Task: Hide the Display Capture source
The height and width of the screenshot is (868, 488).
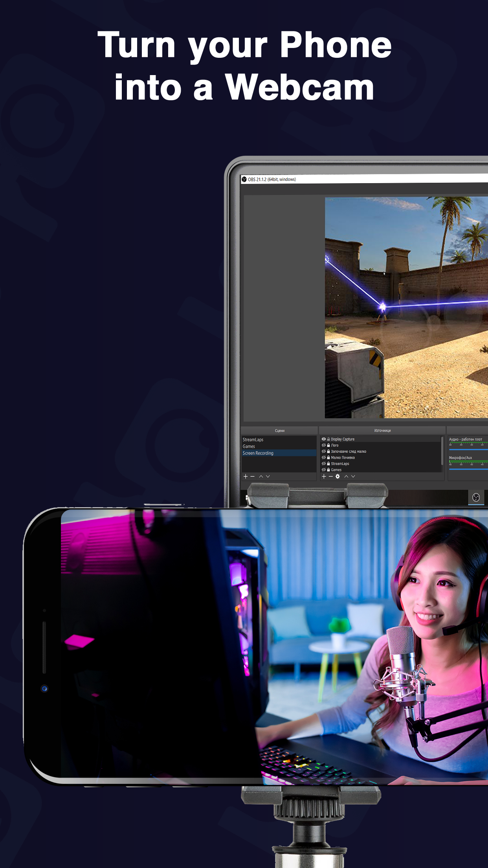Action: pyautogui.click(x=323, y=439)
